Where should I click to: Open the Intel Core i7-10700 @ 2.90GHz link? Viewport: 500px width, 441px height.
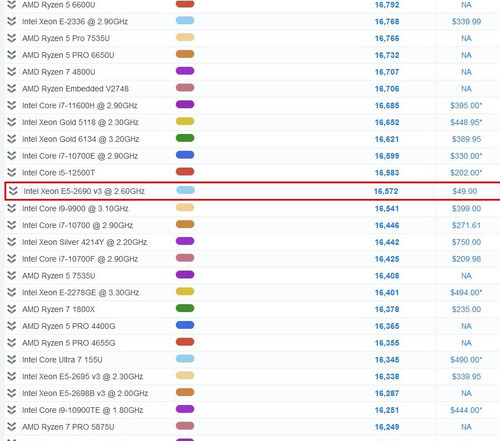(78, 225)
